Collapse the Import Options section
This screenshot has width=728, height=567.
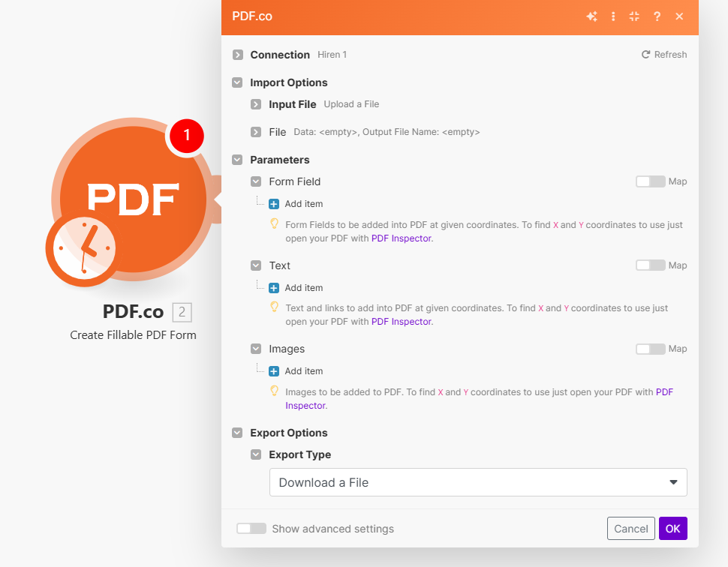click(x=237, y=82)
